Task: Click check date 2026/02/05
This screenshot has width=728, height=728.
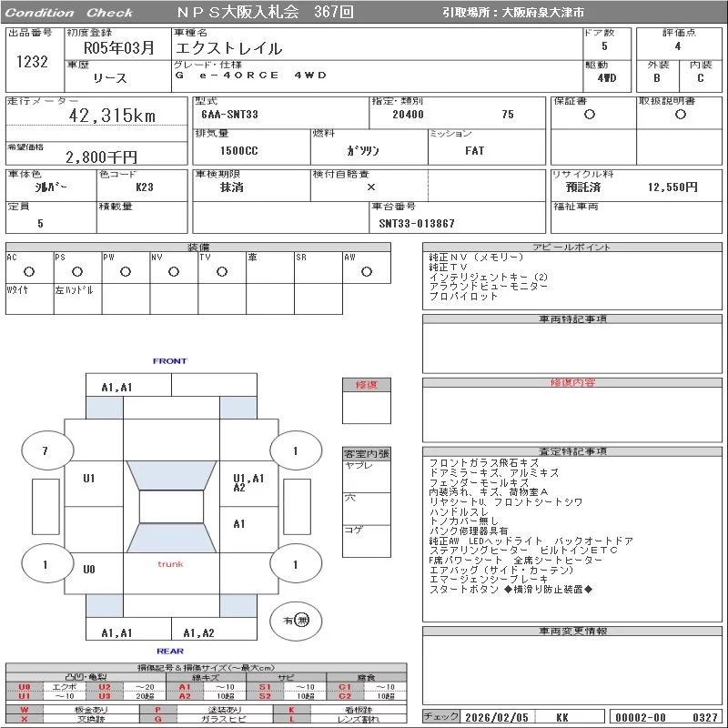Action: (497, 717)
